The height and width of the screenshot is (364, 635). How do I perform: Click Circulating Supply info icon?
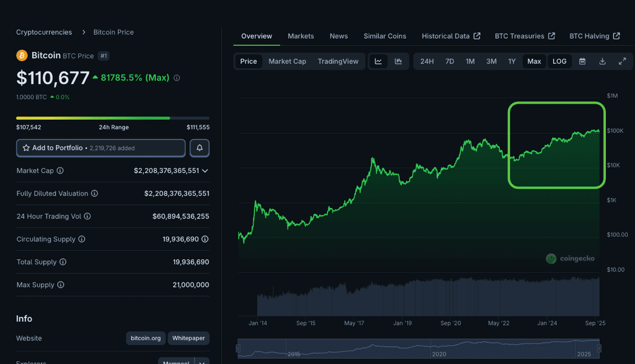click(x=82, y=239)
